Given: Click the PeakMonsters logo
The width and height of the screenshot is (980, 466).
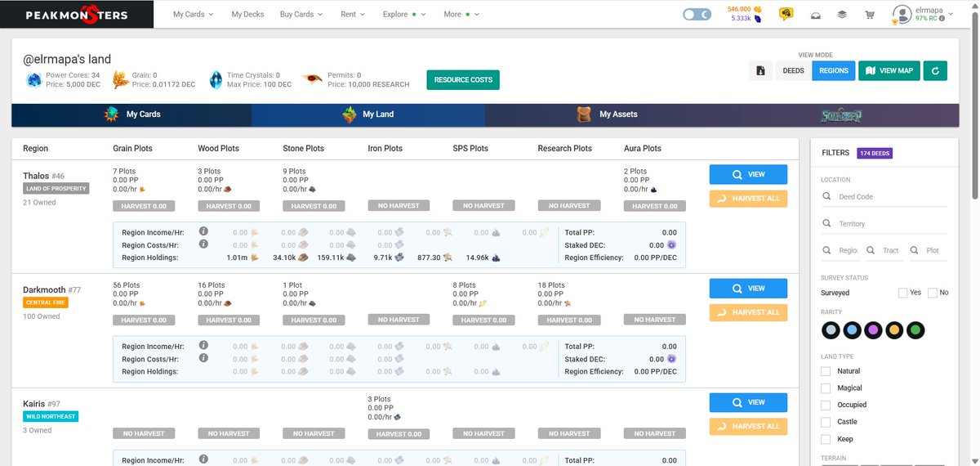Looking at the screenshot, I should pyautogui.click(x=76, y=15).
